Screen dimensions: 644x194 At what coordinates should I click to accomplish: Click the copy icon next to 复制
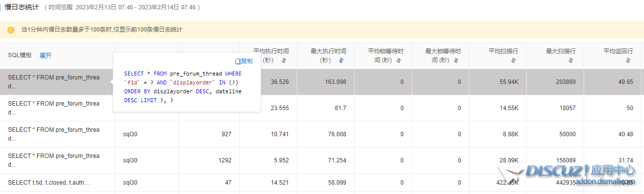237,61
